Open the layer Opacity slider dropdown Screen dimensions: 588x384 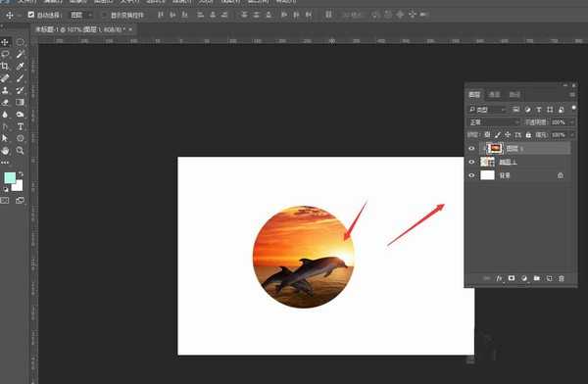point(572,122)
